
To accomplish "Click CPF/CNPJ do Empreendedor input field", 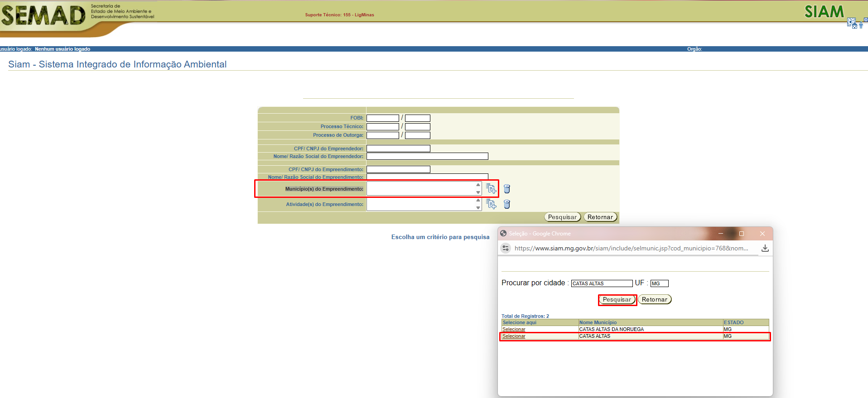I will (398, 149).
